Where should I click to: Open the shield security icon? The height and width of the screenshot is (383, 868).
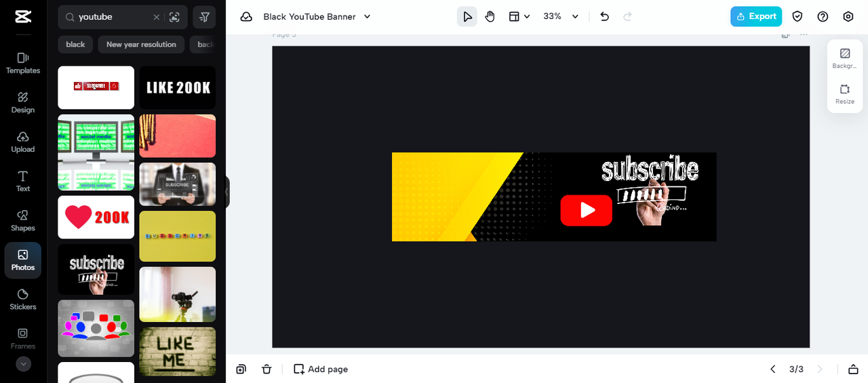(x=797, y=17)
